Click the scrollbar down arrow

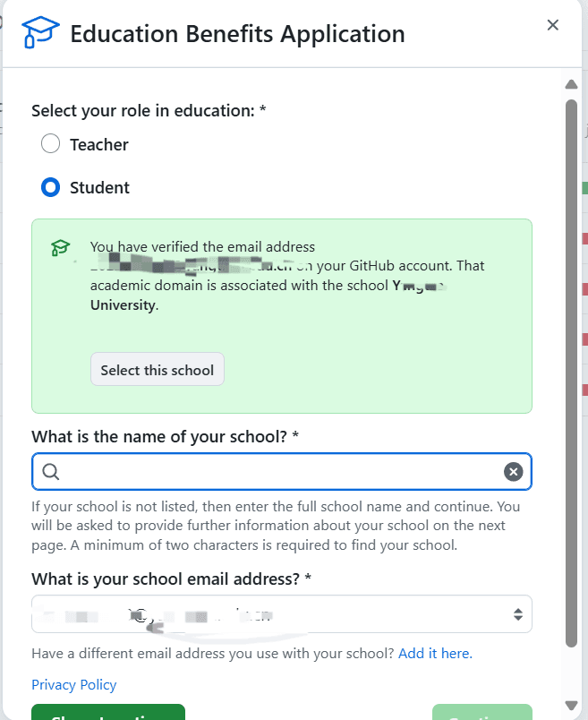pos(572,706)
